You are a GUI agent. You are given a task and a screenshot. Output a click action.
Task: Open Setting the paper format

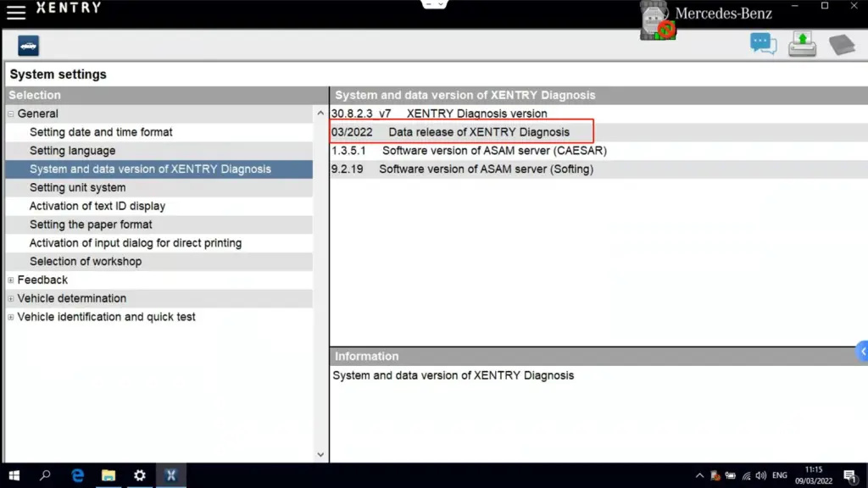point(159,225)
